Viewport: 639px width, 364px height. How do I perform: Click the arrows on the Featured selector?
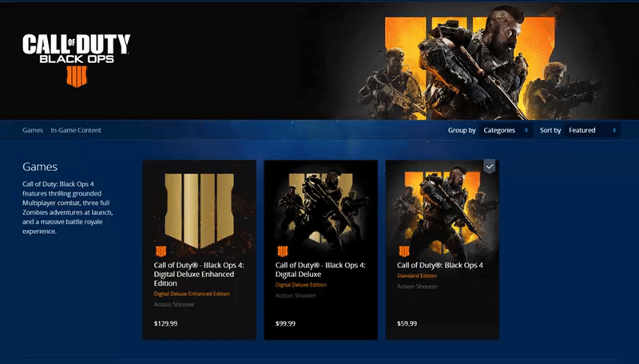coord(614,130)
